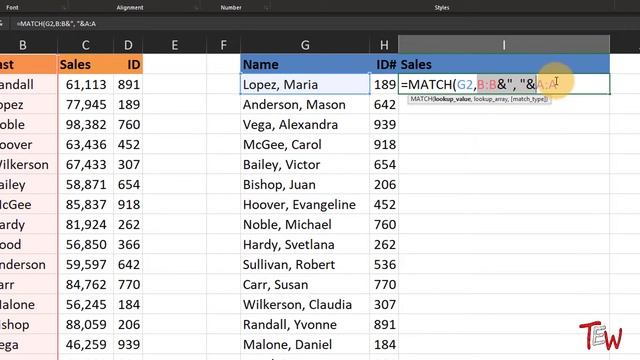Click cell with Anderson, Mason
The width and height of the screenshot is (640, 360).
click(305, 104)
